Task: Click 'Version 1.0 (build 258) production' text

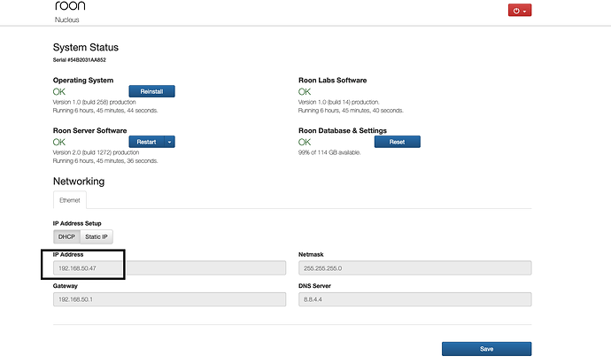Action: [x=94, y=102]
